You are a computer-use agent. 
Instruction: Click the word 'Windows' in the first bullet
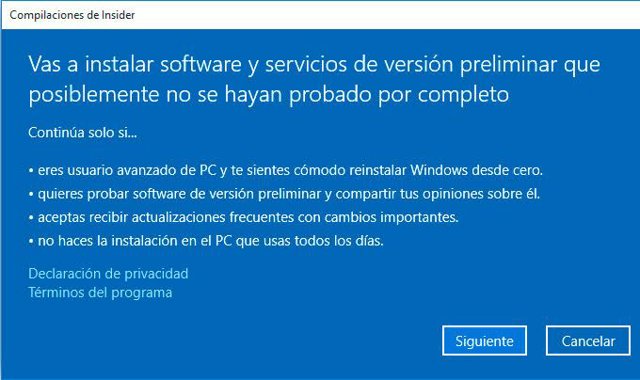pos(439,170)
